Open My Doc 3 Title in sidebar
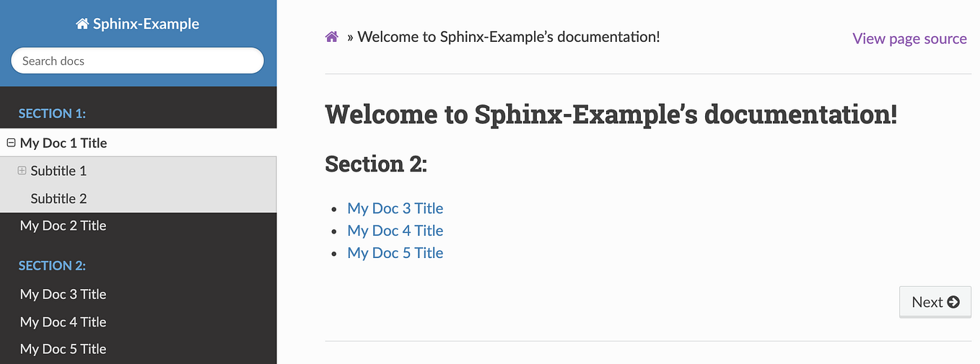The image size is (980, 364). click(64, 294)
